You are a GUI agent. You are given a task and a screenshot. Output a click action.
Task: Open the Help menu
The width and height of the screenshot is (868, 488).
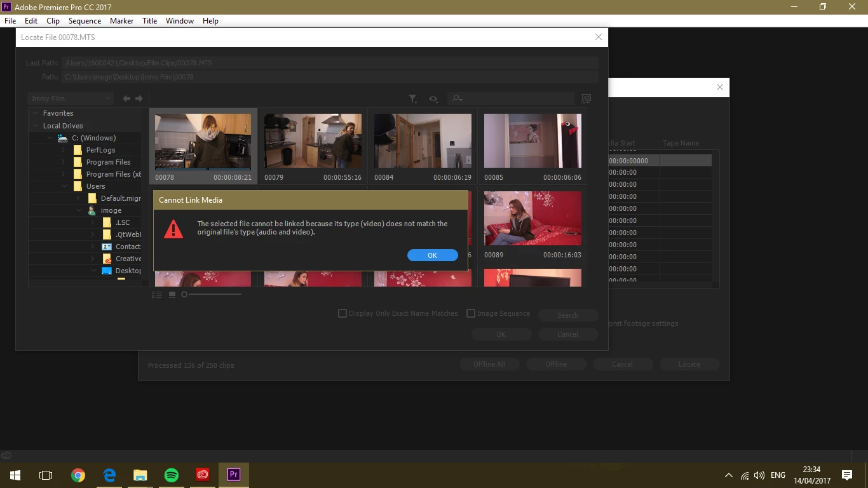click(x=210, y=21)
